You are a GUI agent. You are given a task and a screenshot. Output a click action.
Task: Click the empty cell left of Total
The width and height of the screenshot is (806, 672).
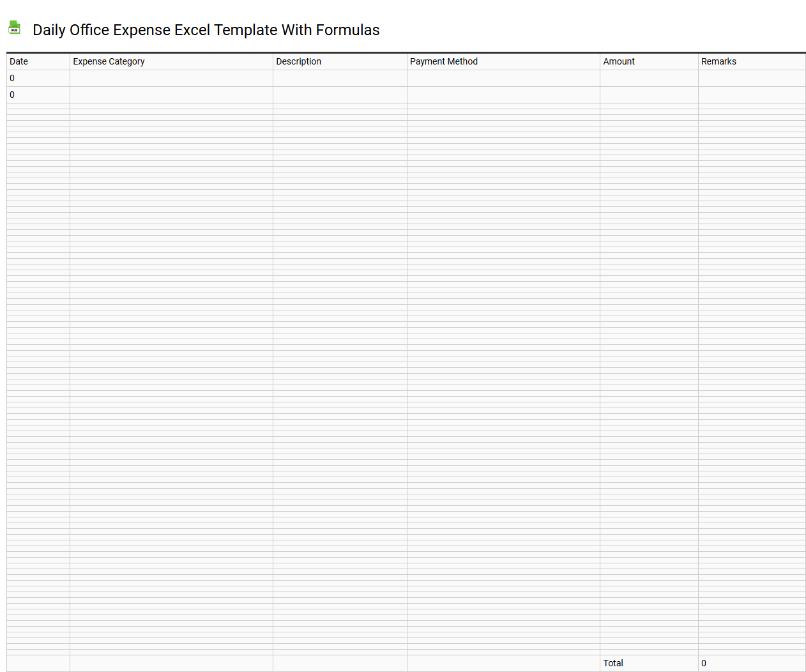click(503, 663)
